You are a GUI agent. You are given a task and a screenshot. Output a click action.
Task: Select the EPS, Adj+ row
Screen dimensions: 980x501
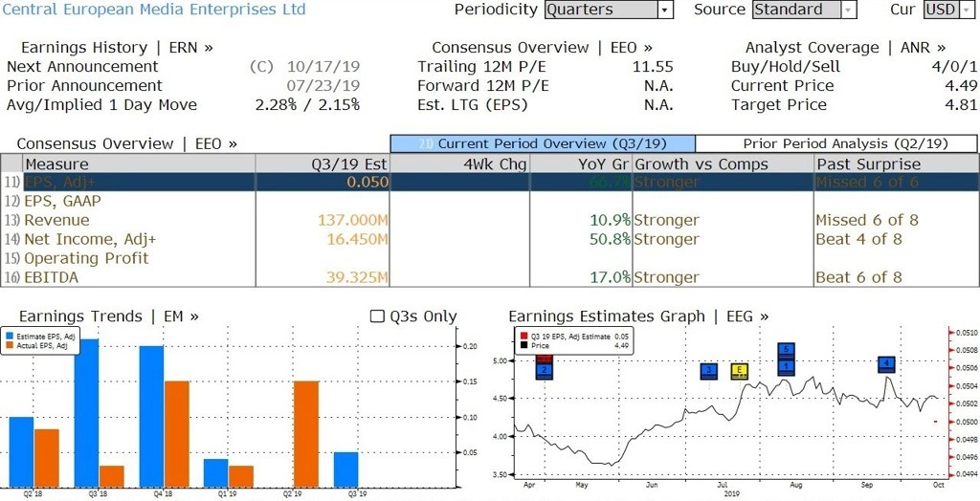pos(489,182)
